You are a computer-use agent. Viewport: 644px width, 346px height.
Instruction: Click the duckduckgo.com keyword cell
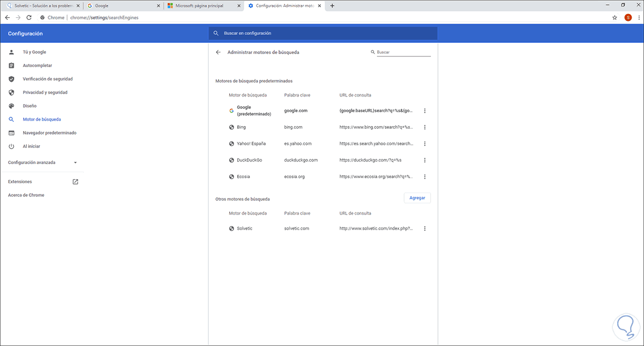coord(301,160)
